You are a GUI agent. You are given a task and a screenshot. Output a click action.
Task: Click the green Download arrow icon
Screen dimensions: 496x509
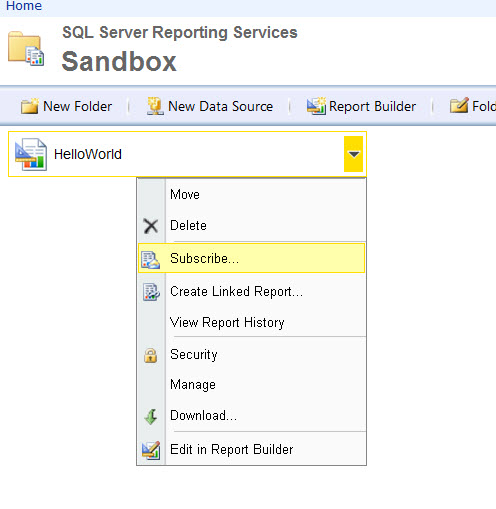pos(151,416)
